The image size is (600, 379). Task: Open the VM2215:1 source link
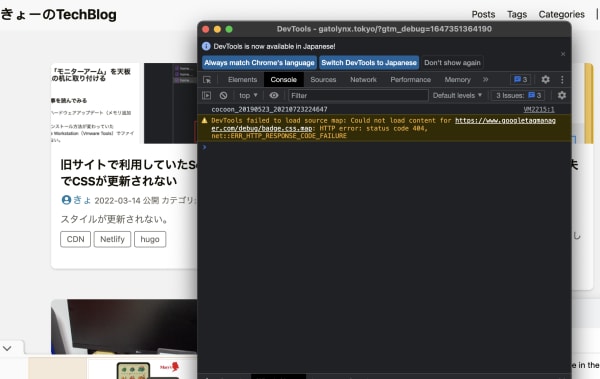tap(539, 109)
